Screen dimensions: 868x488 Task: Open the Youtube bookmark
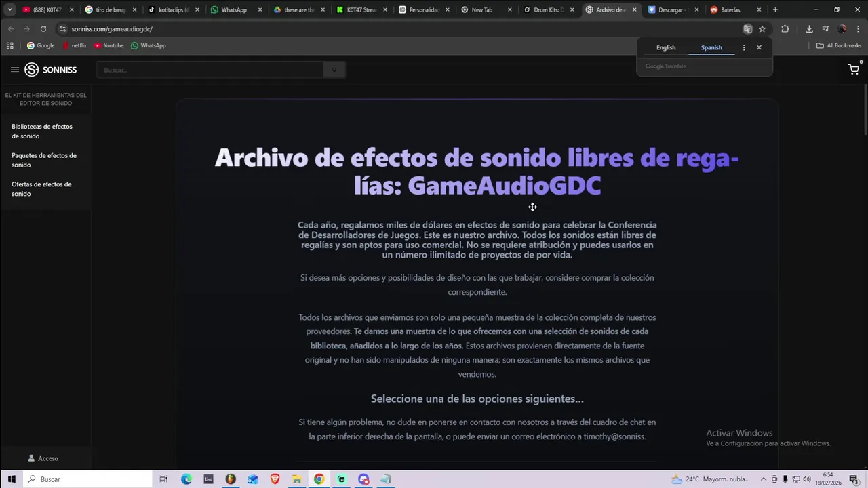coord(108,45)
